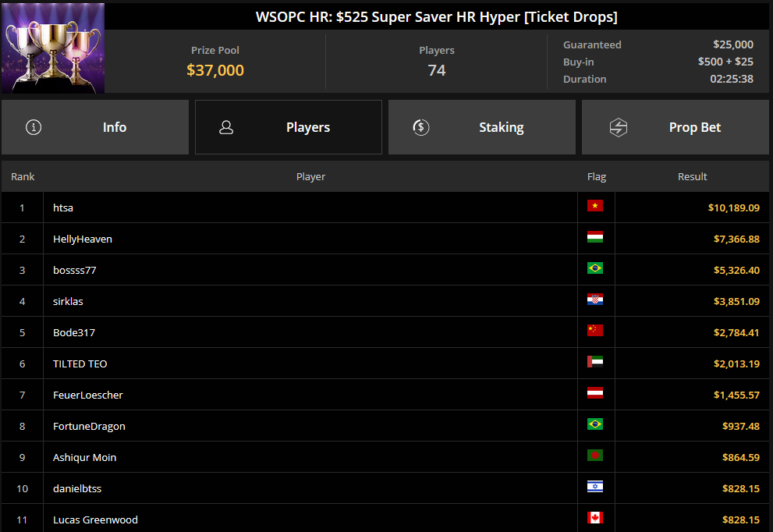Screen dimensions: 773x532
Task: Click the Staking dollar icon
Action: point(420,127)
